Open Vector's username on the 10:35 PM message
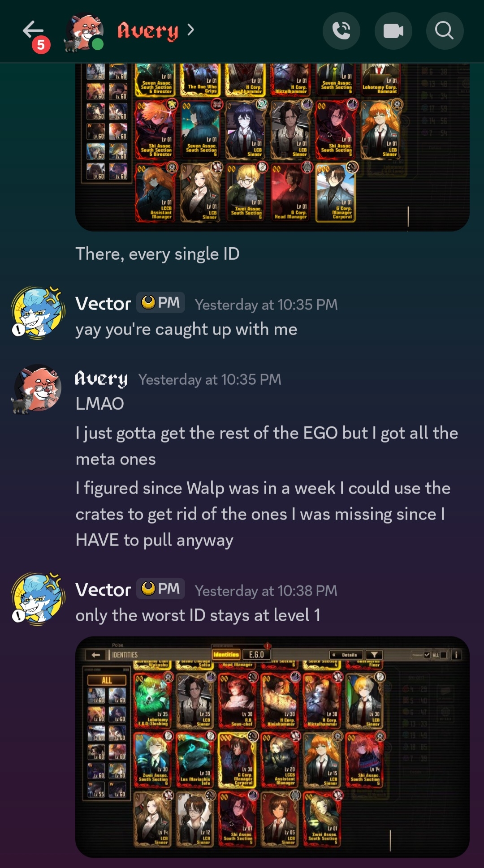 [103, 304]
